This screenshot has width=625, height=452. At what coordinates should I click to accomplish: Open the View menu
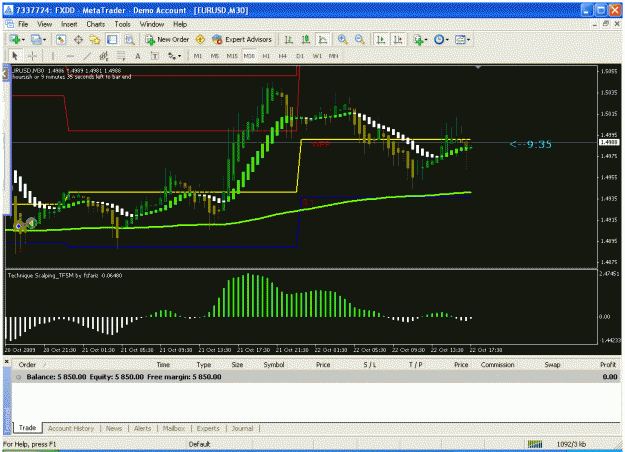[45, 24]
